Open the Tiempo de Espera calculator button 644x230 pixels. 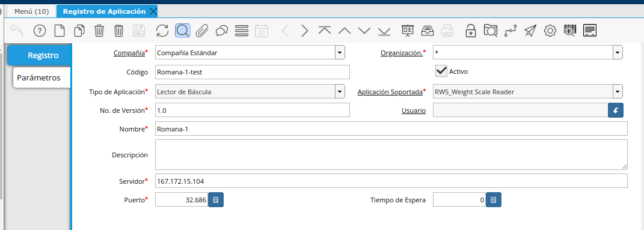coord(494,200)
